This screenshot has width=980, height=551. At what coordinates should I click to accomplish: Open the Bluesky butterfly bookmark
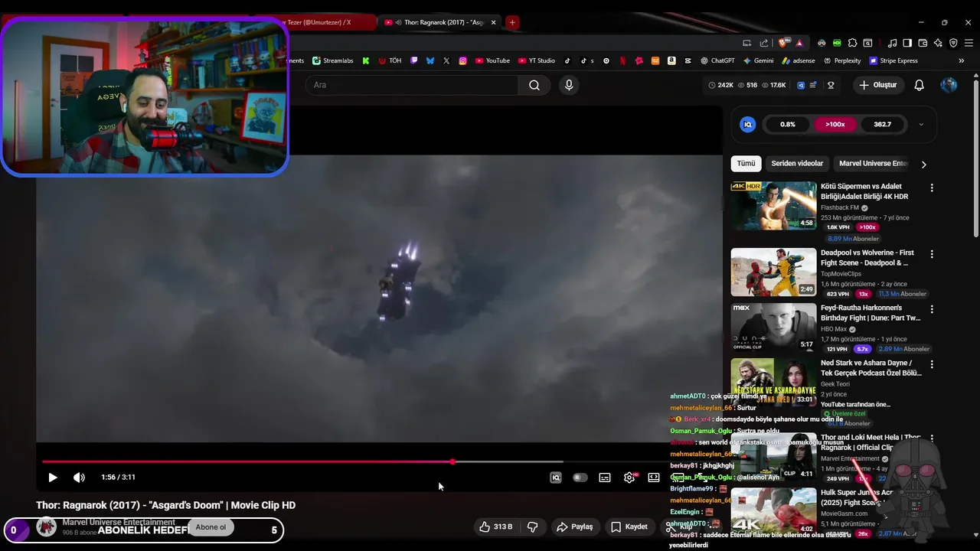click(430, 60)
